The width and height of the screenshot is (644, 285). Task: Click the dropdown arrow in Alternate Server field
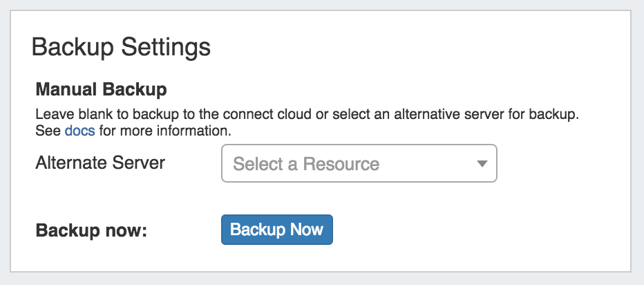[482, 164]
